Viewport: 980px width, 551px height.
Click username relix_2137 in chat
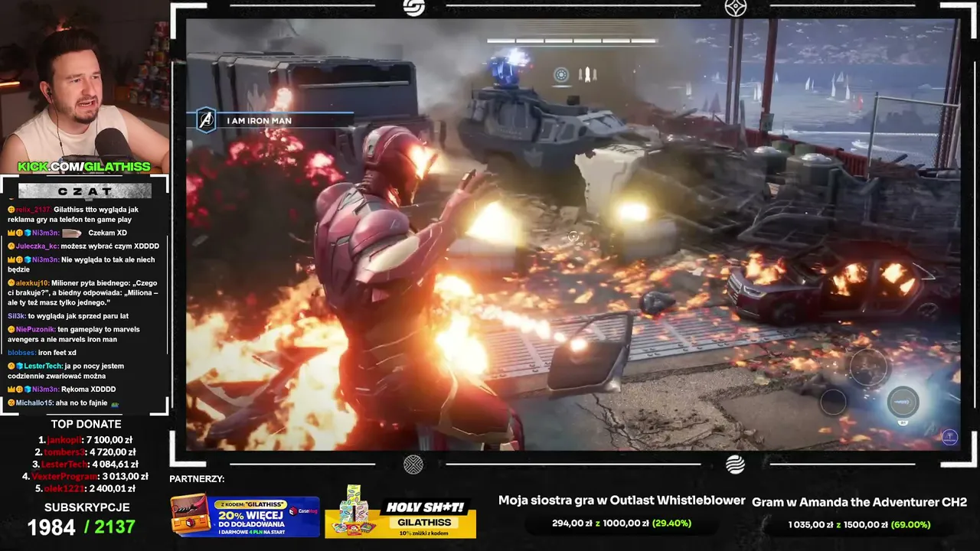(x=32, y=210)
